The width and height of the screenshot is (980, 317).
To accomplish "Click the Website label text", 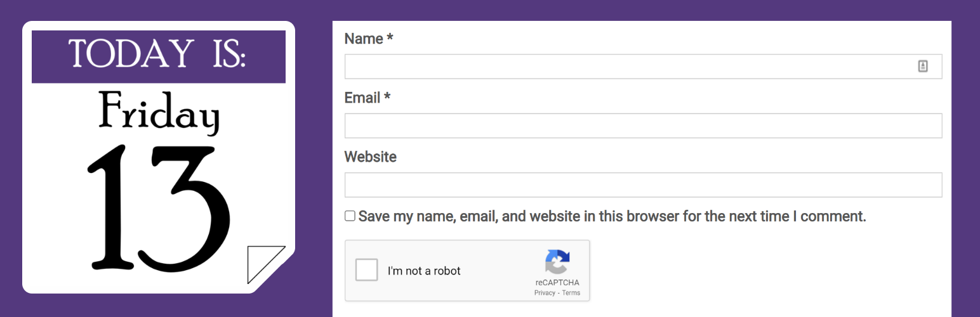I will (x=371, y=157).
